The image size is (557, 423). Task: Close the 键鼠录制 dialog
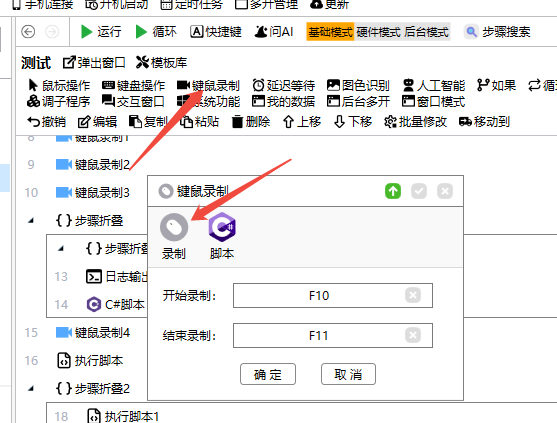445,191
